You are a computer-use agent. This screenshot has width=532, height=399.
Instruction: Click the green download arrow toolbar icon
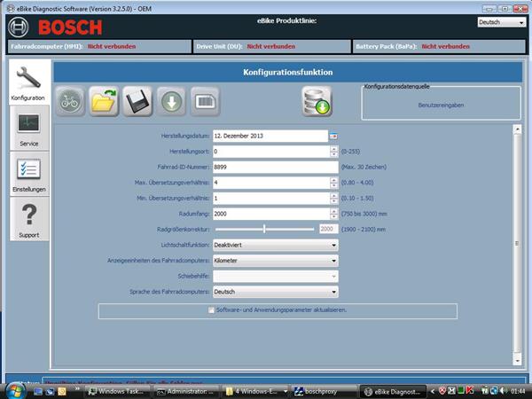click(171, 101)
